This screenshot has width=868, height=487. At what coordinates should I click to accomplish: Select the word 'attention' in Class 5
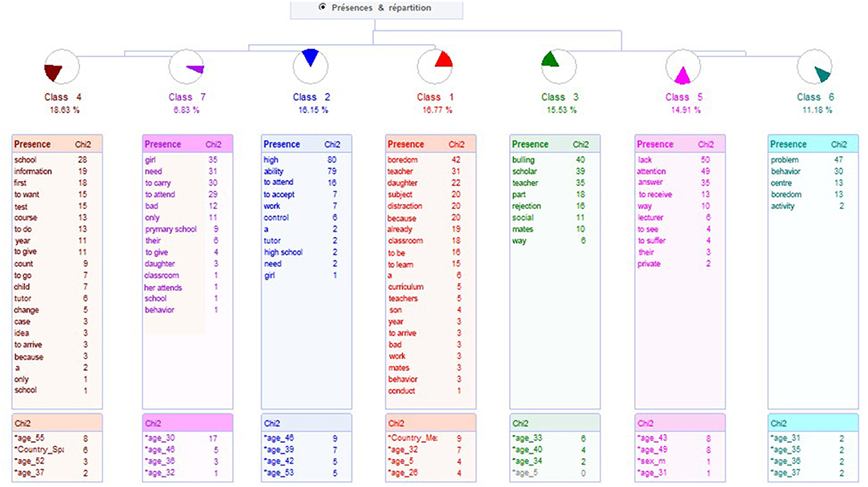tap(651, 171)
